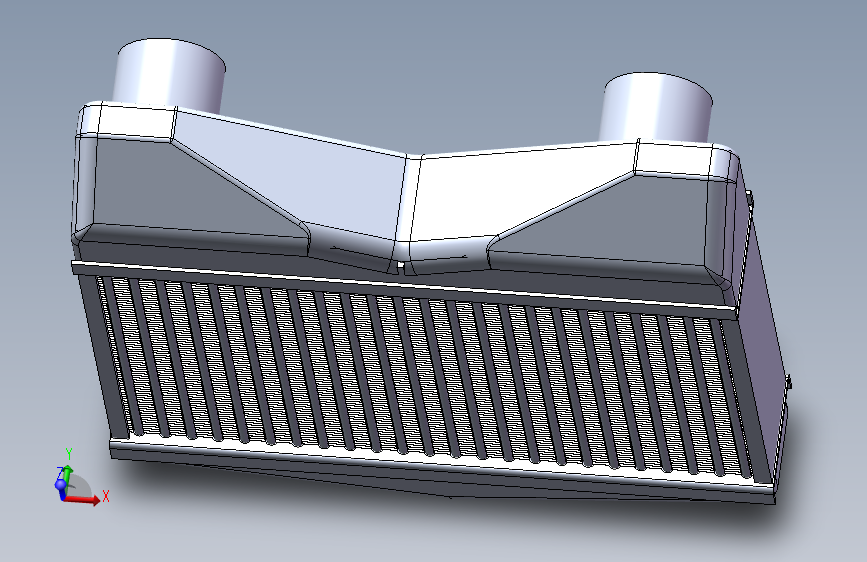Select the left cylindrical inlet pipe
This screenshot has width=867, height=562.
coord(169,75)
